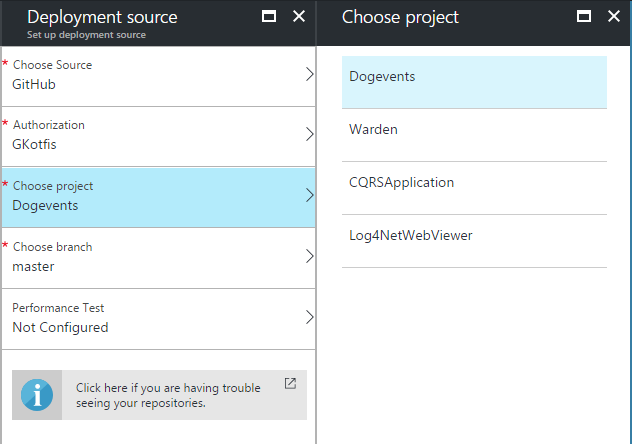Expand the Choose branch chevron

[309, 257]
